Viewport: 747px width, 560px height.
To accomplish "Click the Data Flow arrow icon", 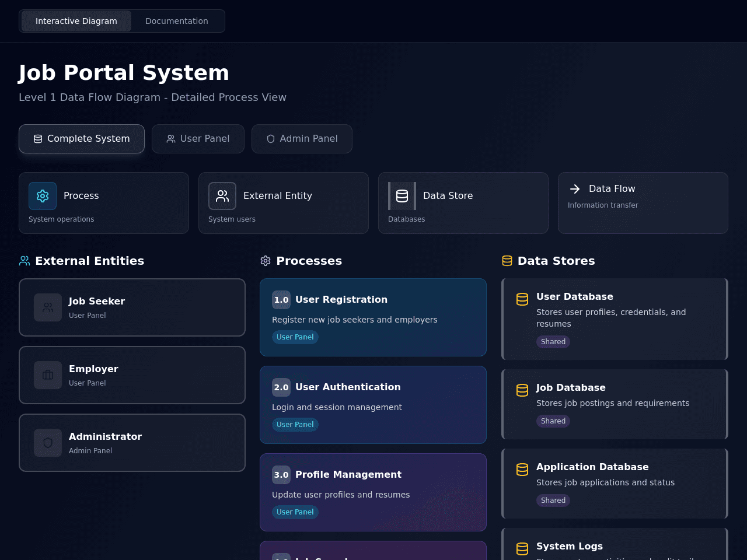I will coord(575,189).
